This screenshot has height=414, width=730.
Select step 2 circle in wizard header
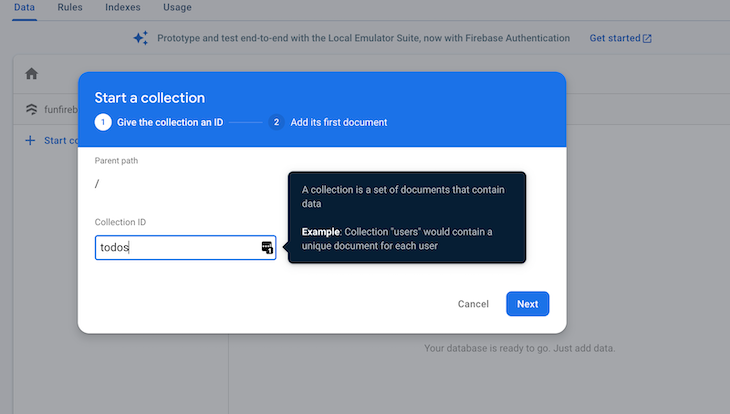276,122
